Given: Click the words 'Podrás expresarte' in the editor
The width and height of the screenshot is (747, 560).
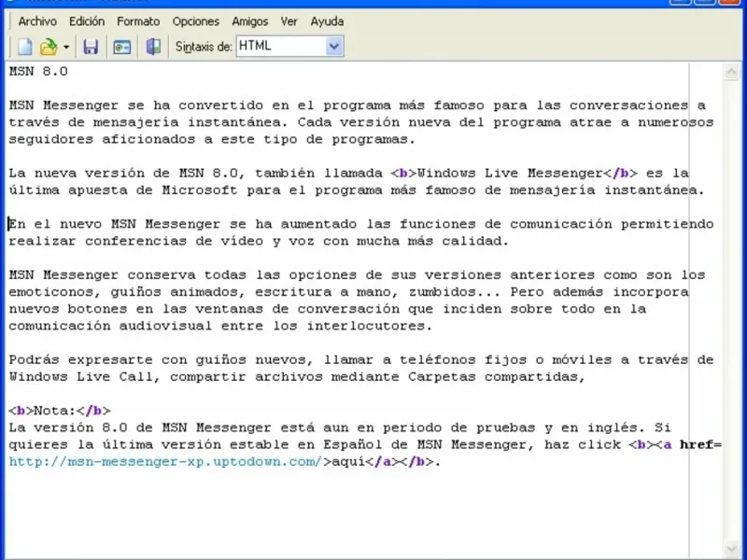Looking at the screenshot, I should pyautogui.click(x=81, y=359).
